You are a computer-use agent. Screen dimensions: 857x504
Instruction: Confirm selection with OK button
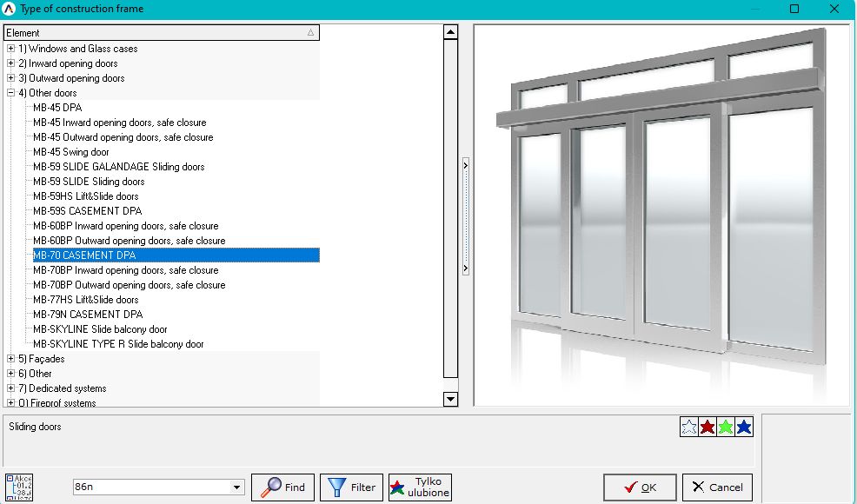click(640, 487)
